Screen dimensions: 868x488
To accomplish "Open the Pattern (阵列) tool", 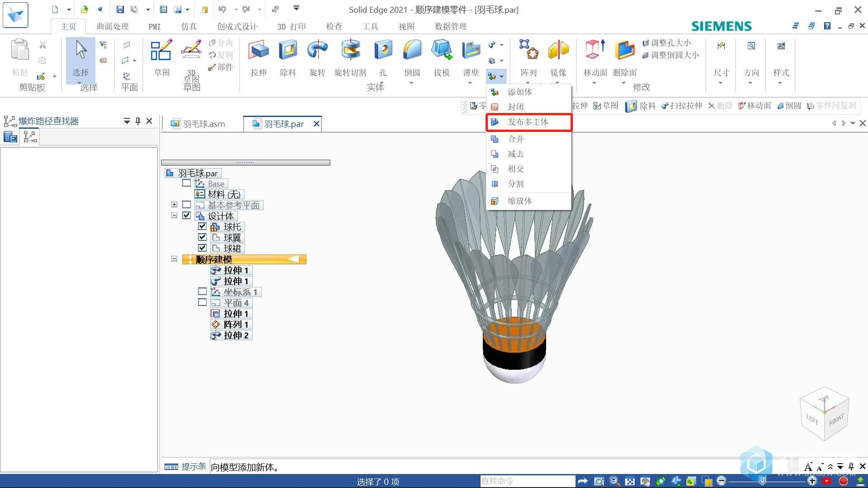I will pyautogui.click(x=528, y=50).
